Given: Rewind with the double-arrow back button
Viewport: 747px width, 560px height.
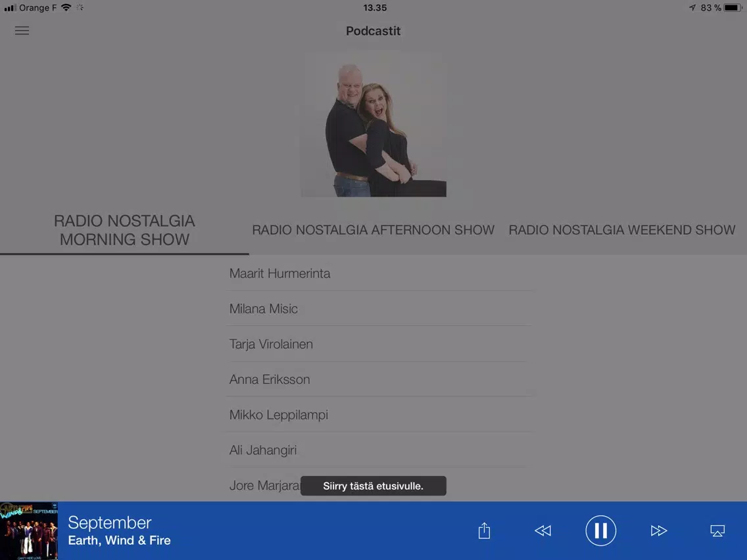Looking at the screenshot, I should tap(542, 530).
